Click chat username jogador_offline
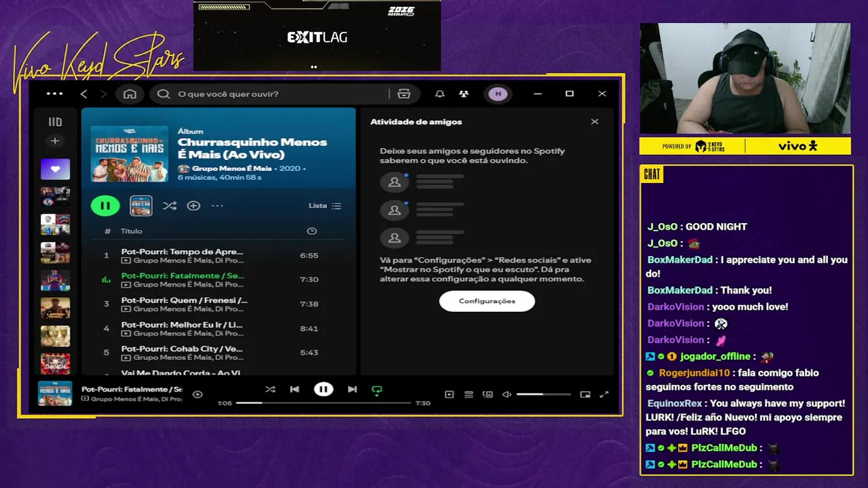 (715, 357)
